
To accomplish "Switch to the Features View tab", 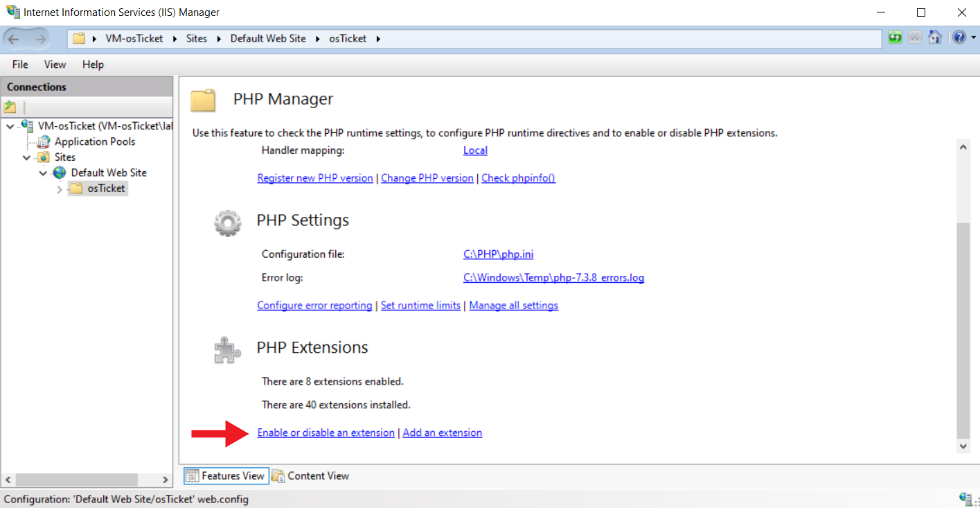I will [225, 476].
